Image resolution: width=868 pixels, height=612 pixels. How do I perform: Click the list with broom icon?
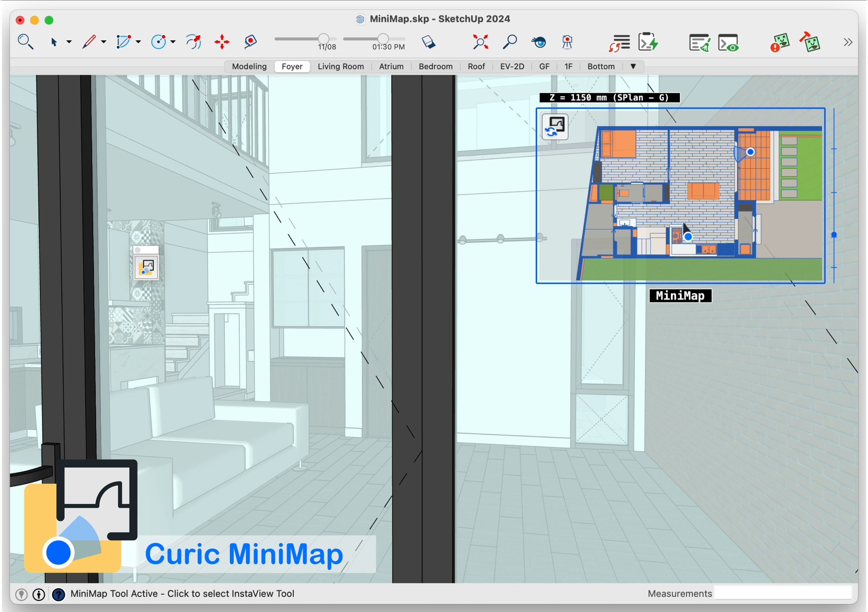coord(699,43)
